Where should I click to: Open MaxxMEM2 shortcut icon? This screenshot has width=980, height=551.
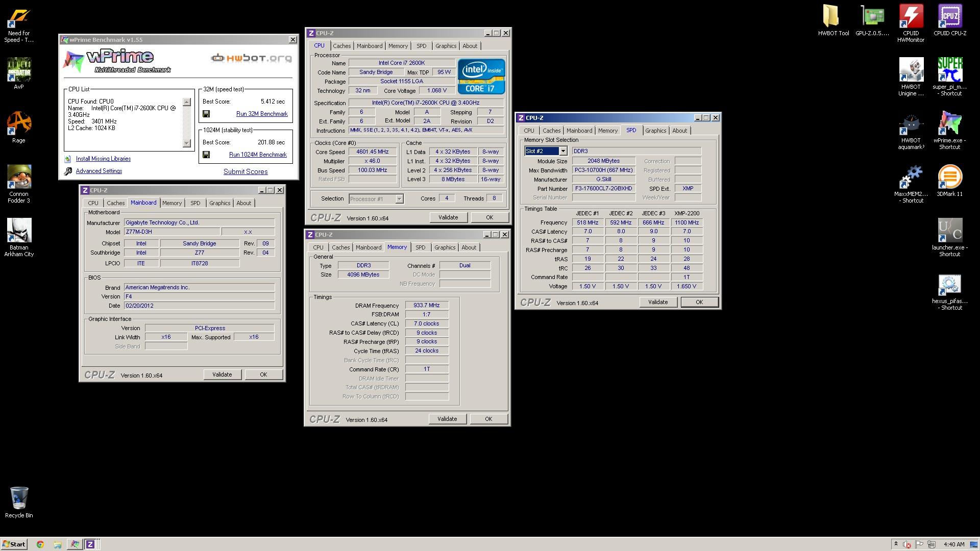coord(911,184)
